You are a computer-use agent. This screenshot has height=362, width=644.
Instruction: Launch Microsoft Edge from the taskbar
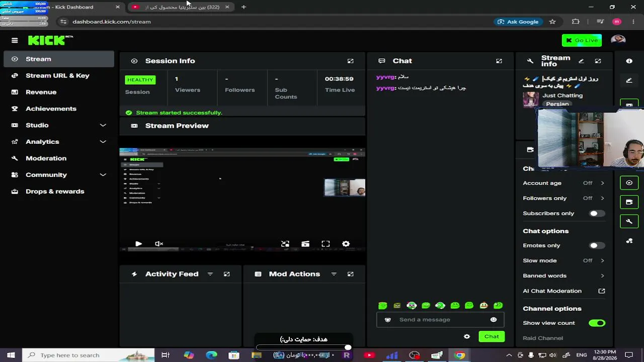pyautogui.click(x=211, y=355)
